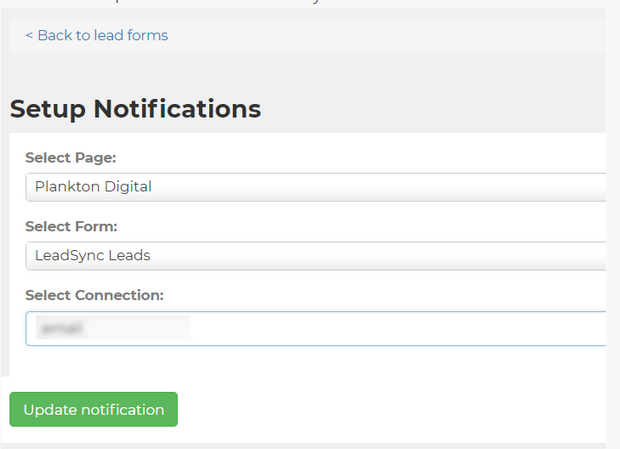620x449 pixels.
Task: Select the LeadSync Leads form value
Action: [x=93, y=256]
